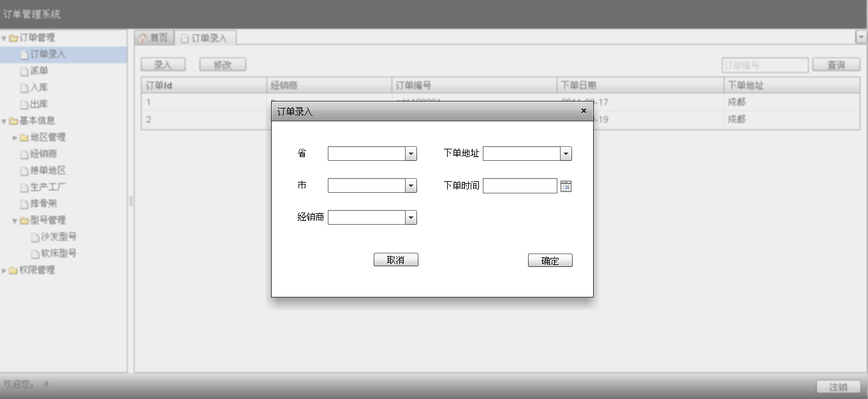Select the 订单录入 tab
868x399 pixels.
[x=205, y=38]
